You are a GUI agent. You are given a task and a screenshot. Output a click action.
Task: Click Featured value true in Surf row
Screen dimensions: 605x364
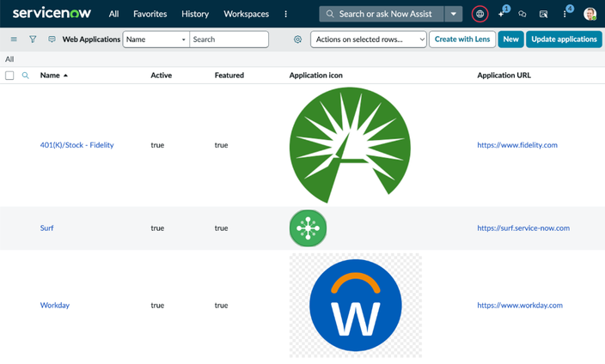click(221, 227)
